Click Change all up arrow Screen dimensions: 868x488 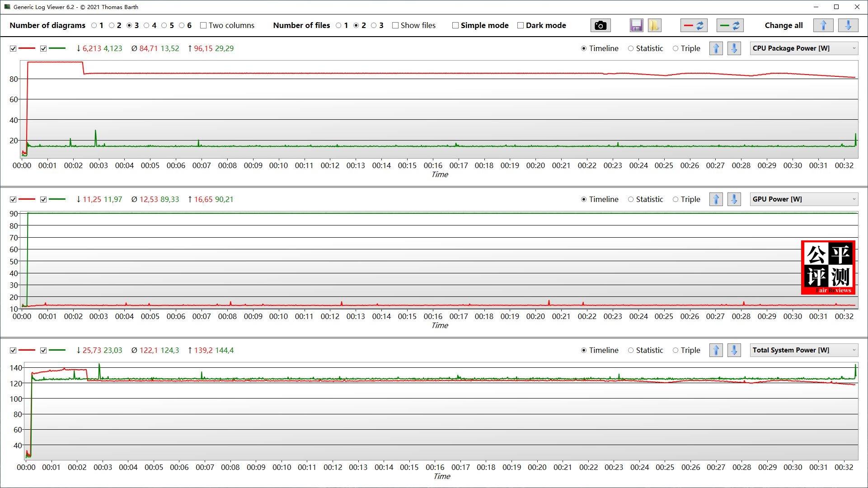(x=823, y=25)
